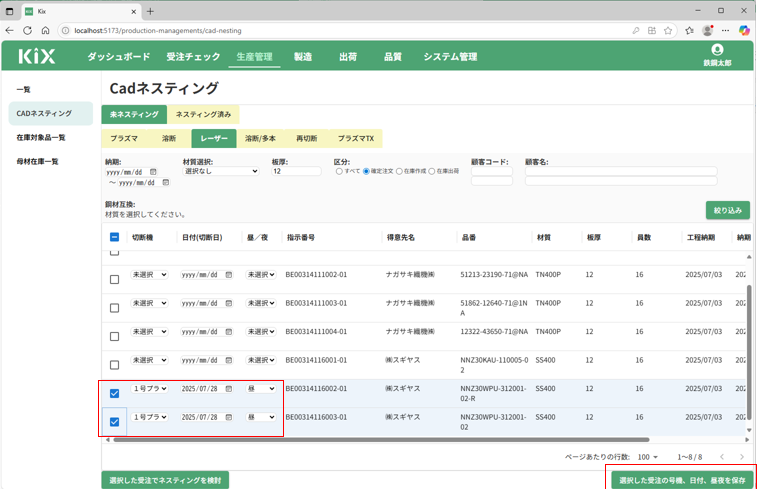Click 選択した受注でネスティングを検討 button

[165, 480]
